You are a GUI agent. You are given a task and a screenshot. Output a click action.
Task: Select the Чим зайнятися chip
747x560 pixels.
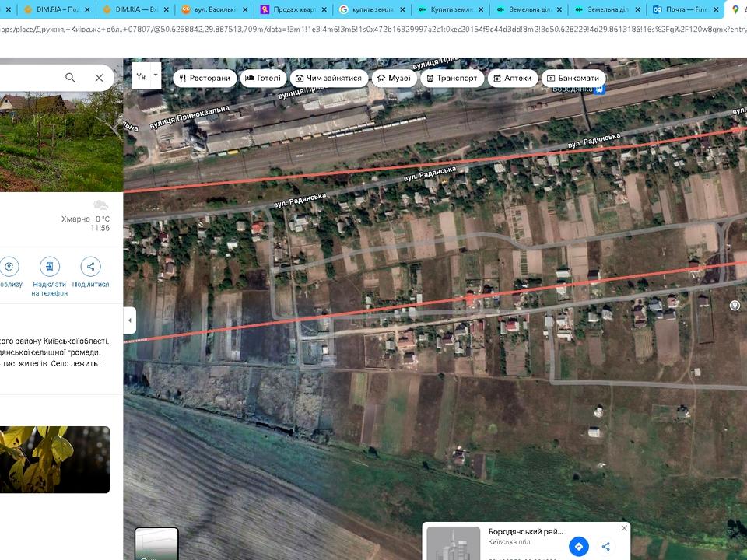(328, 79)
